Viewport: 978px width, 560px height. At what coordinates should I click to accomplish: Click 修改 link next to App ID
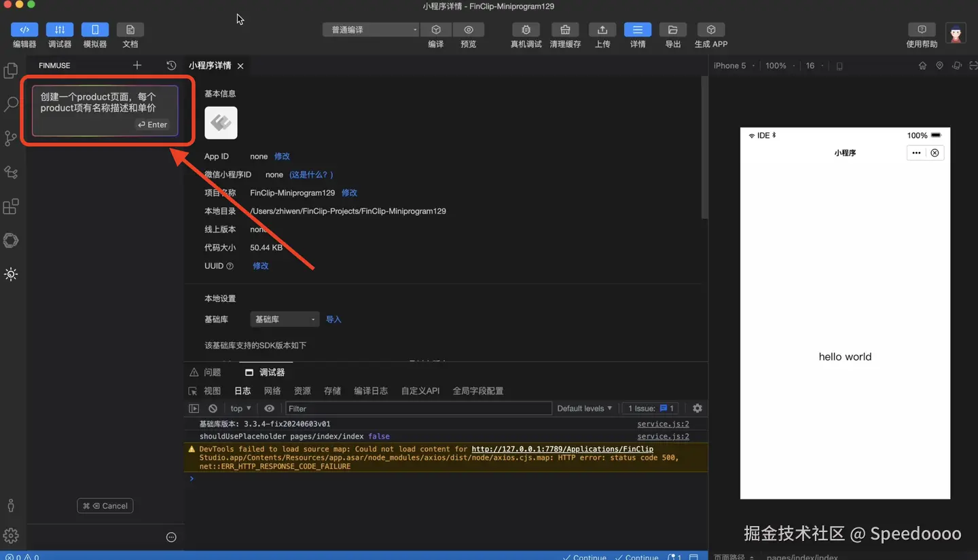point(282,156)
